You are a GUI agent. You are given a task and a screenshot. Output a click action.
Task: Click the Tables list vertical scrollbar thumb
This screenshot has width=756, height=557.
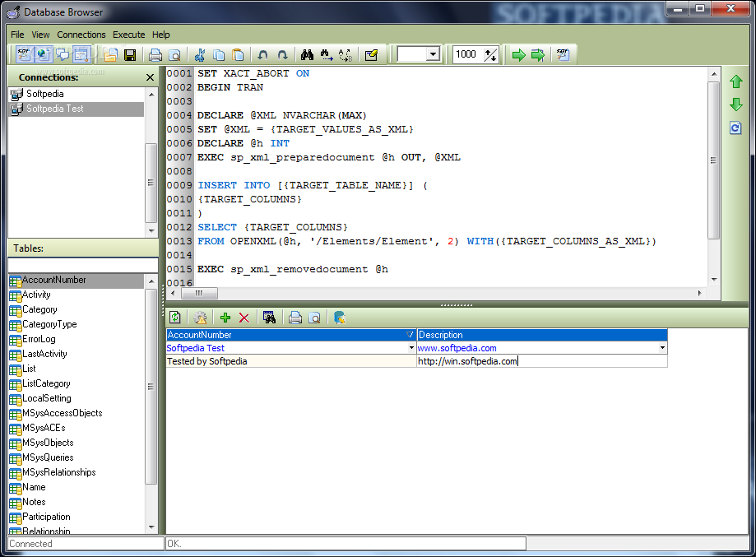pyautogui.click(x=151, y=387)
